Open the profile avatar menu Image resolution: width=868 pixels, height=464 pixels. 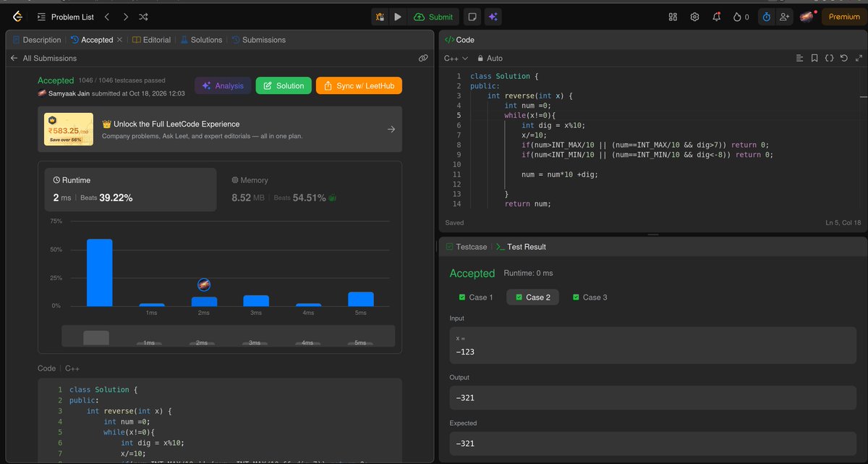[807, 17]
